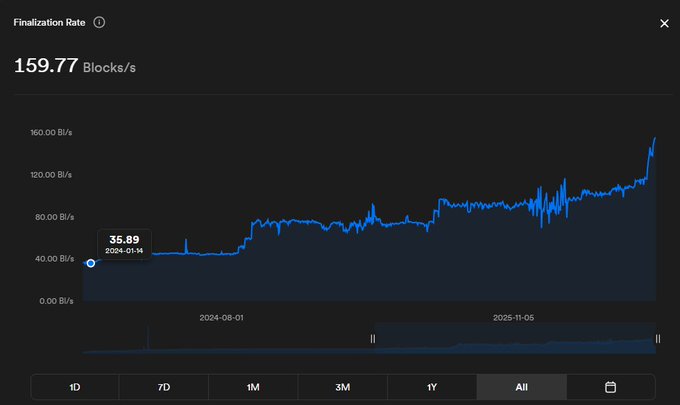Click the left range brush handle
680x405 pixels.
point(373,339)
